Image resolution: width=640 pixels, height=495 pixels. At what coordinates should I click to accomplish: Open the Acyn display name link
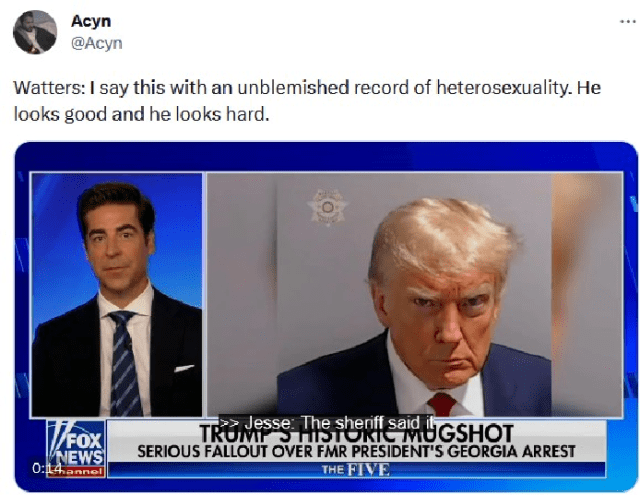tap(91, 21)
